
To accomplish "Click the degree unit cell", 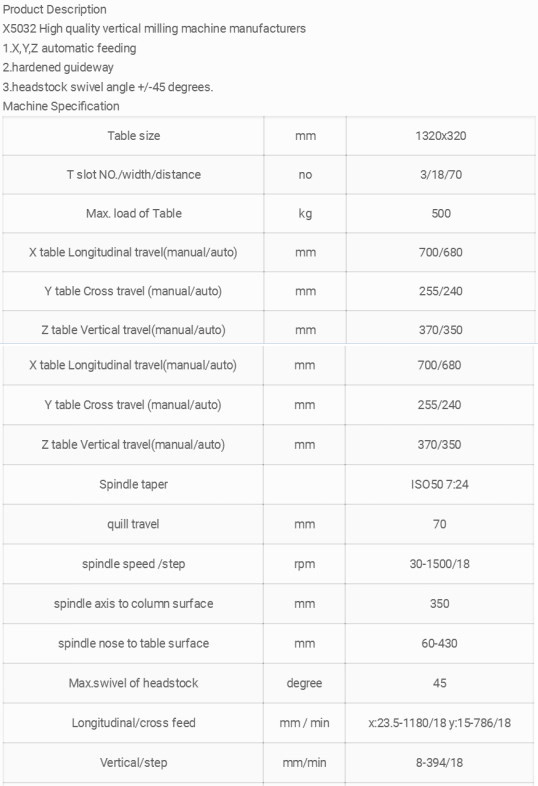I will click(304, 683).
